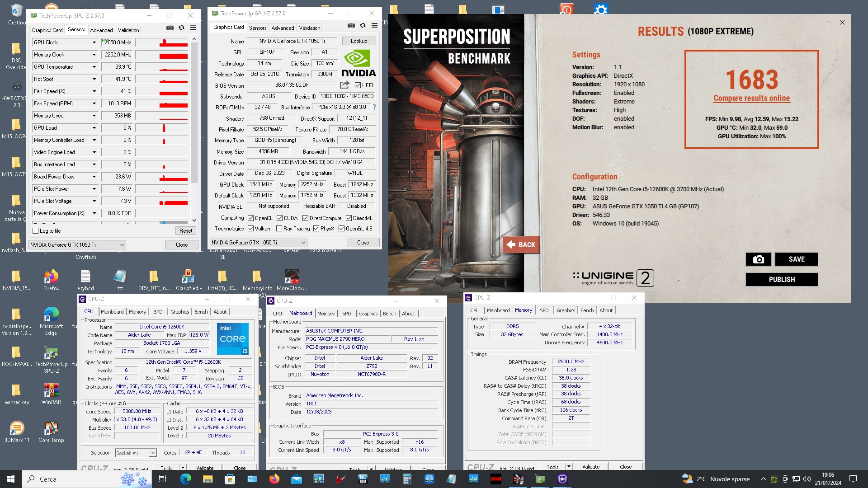Open Microsoft Store from taskbar
This screenshot has width=868, height=488.
click(x=230, y=479)
